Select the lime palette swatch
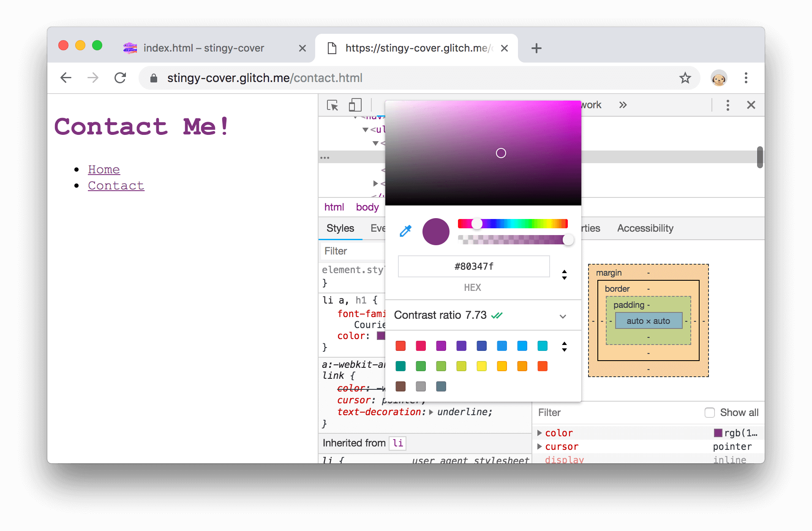The image size is (812, 531). click(x=461, y=366)
